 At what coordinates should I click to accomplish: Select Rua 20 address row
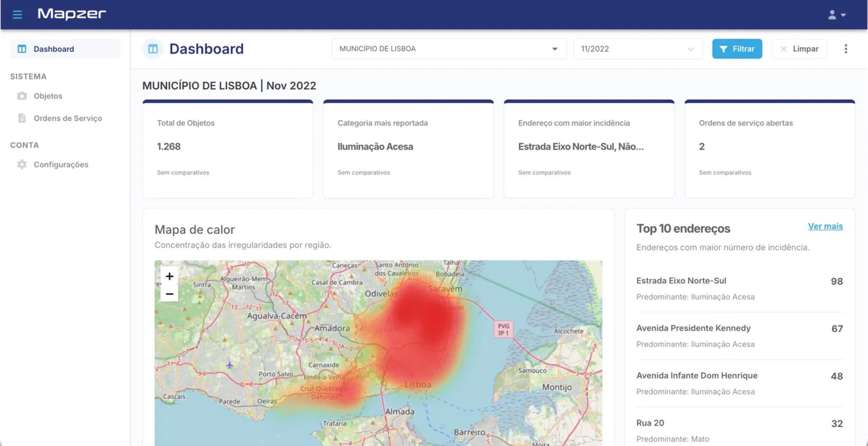[739, 431]
